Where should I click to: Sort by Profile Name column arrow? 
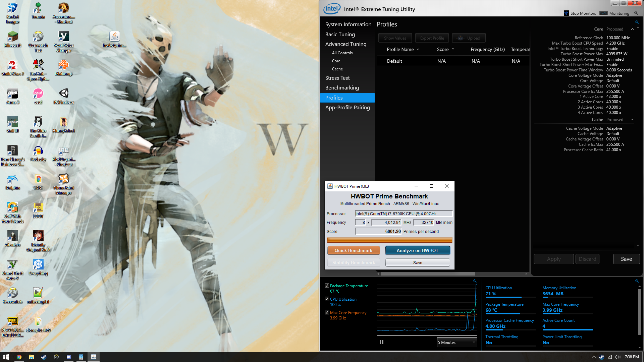(418, 49)
